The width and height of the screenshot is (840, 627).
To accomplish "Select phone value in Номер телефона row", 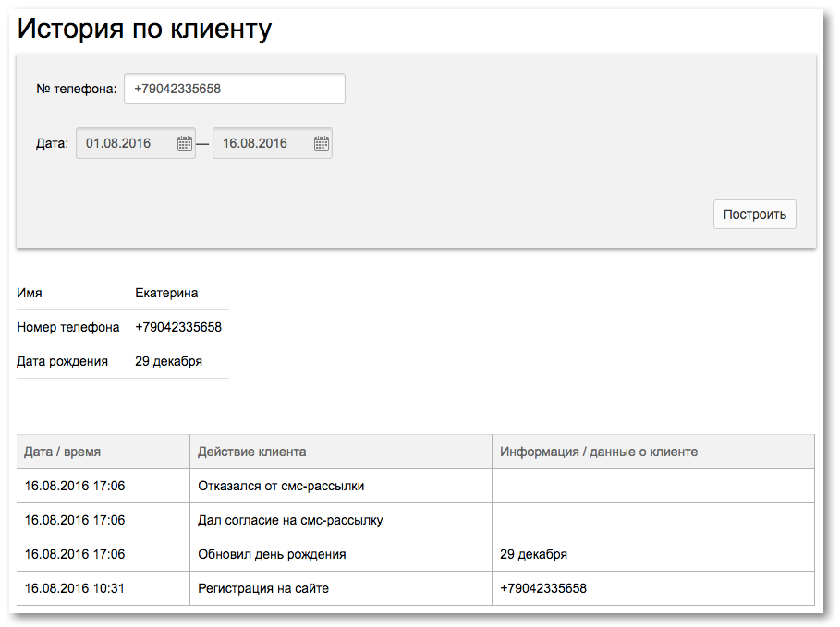I will click(178, 327).
